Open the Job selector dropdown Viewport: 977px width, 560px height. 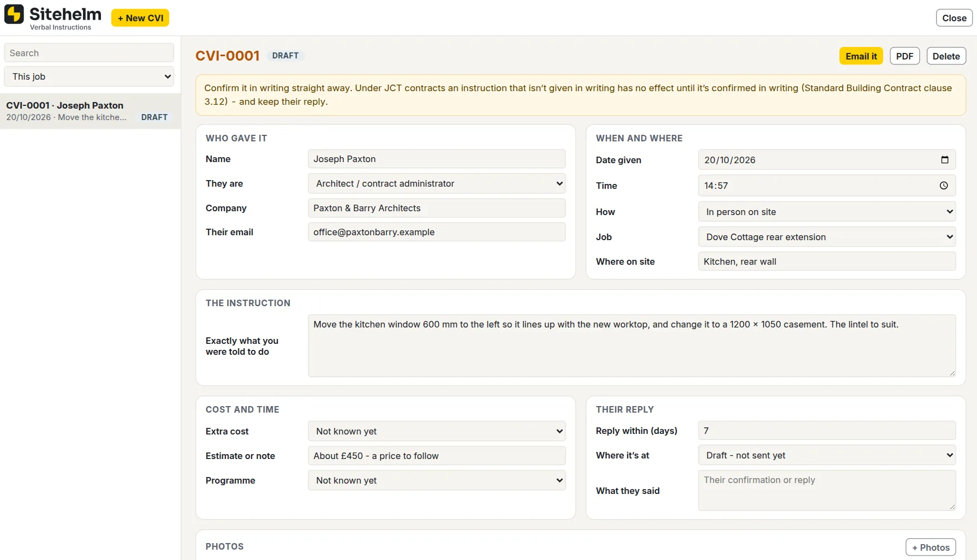827,237
